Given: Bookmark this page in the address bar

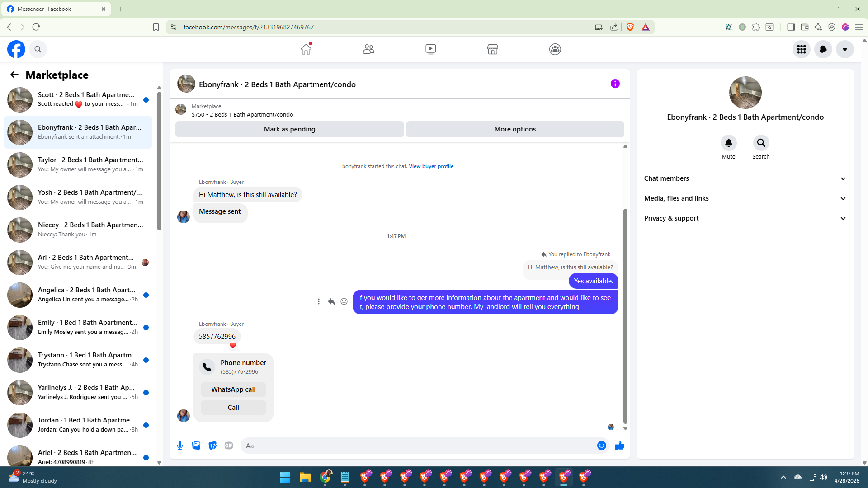Looking at the screenshot, I should (x=156, y=27).
